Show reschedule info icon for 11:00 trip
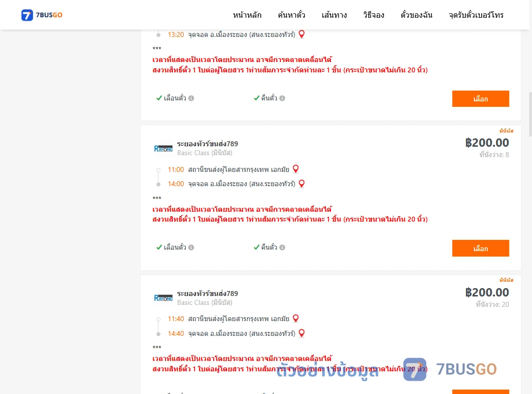The height and width of the screenshot is (394, 532). (191, 247)
